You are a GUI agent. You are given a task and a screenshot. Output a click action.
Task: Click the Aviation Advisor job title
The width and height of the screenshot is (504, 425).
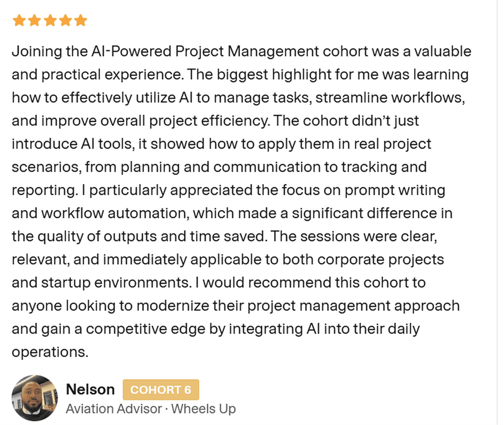[114, 409]
